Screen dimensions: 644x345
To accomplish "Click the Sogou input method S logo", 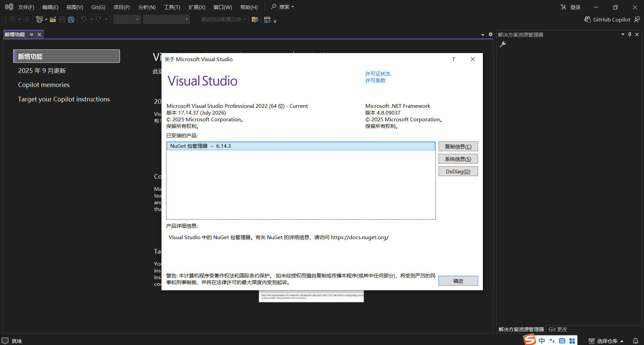I will click(x=530, y=340).
